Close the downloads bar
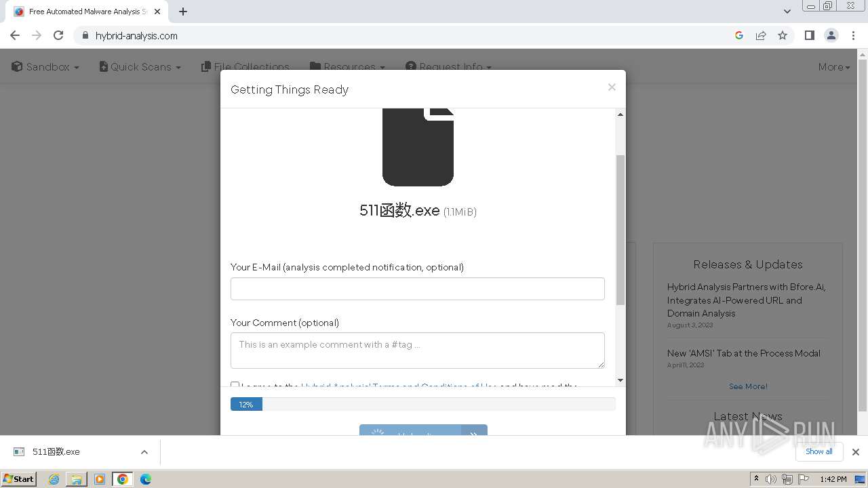 (856, 452)
